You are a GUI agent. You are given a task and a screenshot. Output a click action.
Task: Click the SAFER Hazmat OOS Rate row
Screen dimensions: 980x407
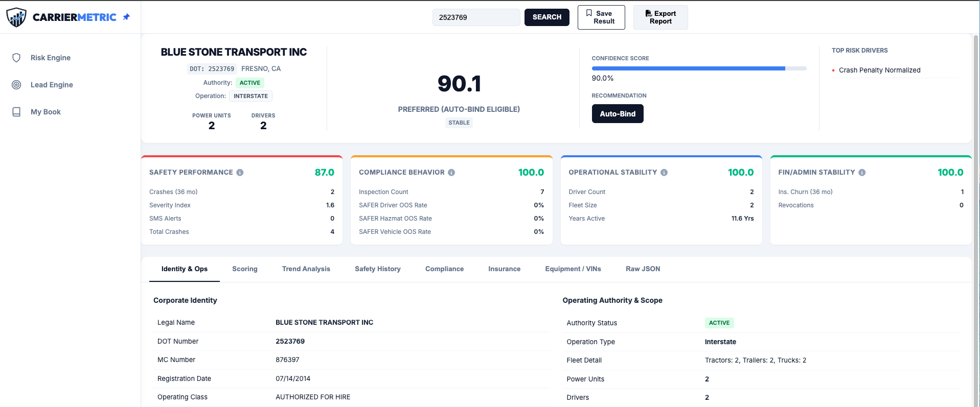tap(451, 219)
